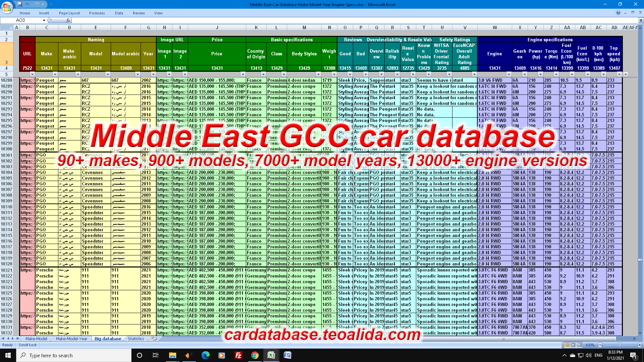Screen dimensions: 644x362
Task: Expand the Name Box dropdown
Action: [44, 20]
